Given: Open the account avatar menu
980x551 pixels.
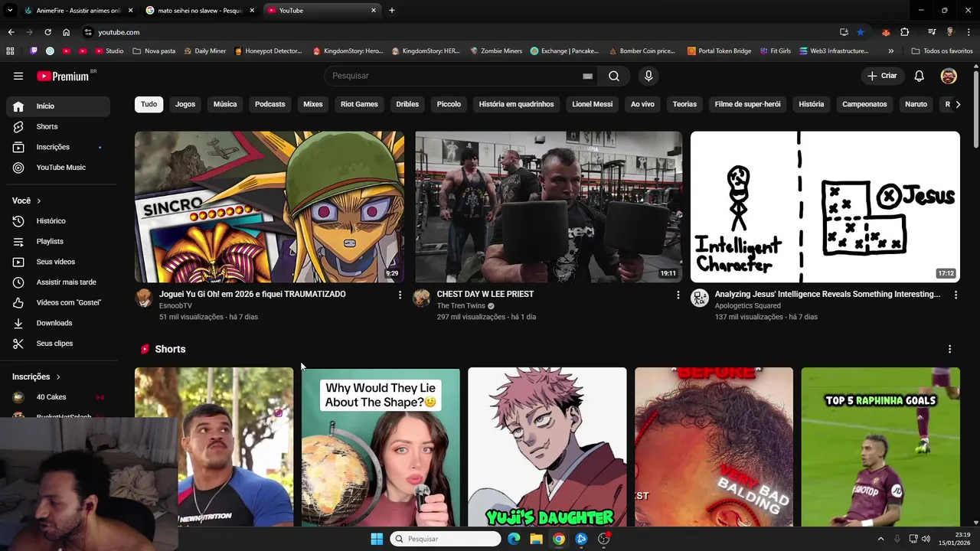Looking at the screenshot, I should pyautogui.click(x=949, y=76).
